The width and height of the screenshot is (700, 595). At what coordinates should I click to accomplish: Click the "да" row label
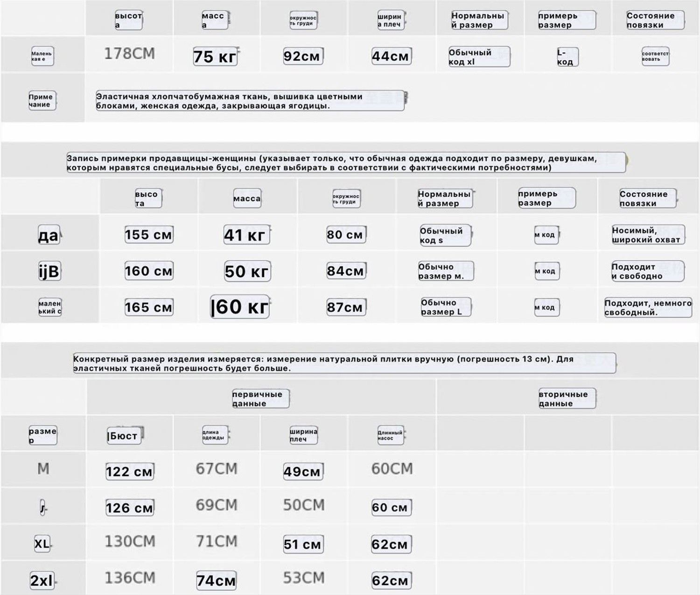[x=49, y=235]
